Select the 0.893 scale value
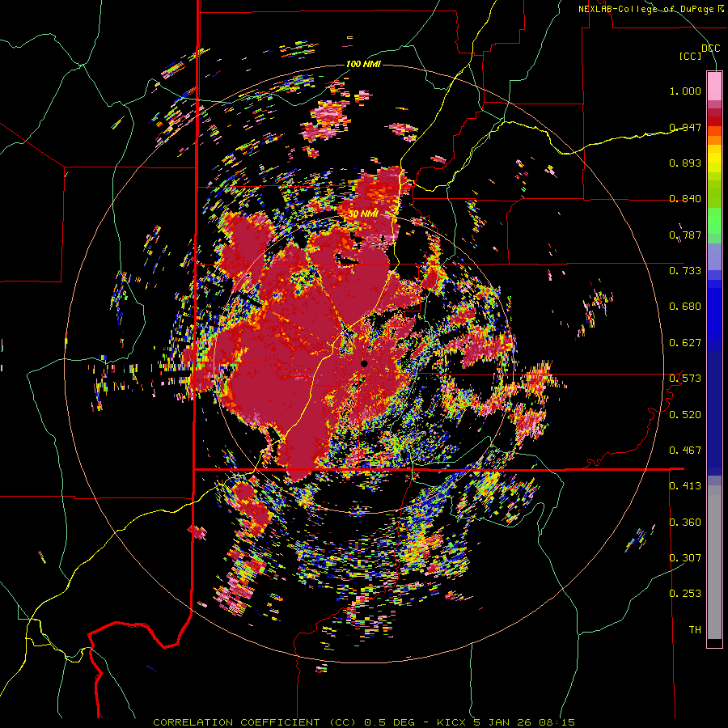728x728 pixels. (685, 163)
